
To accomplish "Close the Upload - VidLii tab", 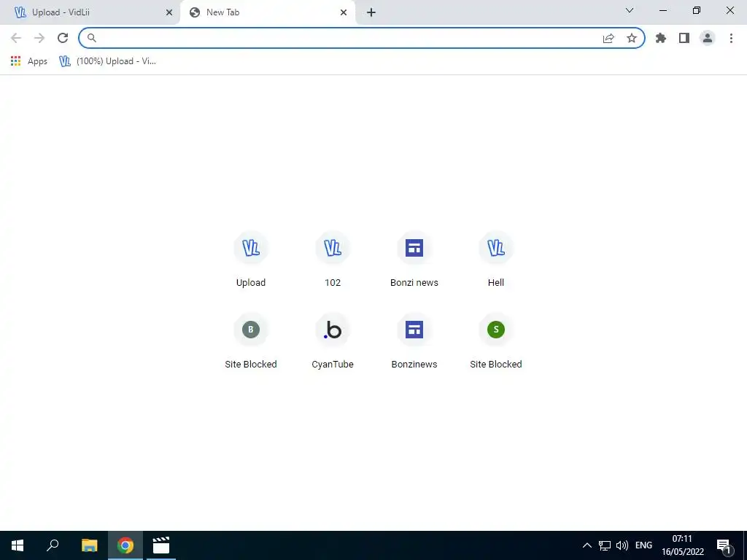I will (x=169, y=12).
